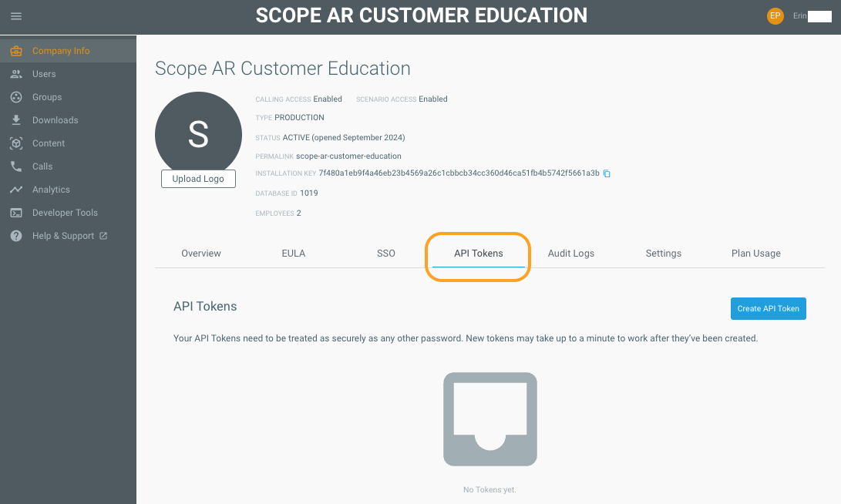
Task: Click the installation key string
Action: point(459,173)
